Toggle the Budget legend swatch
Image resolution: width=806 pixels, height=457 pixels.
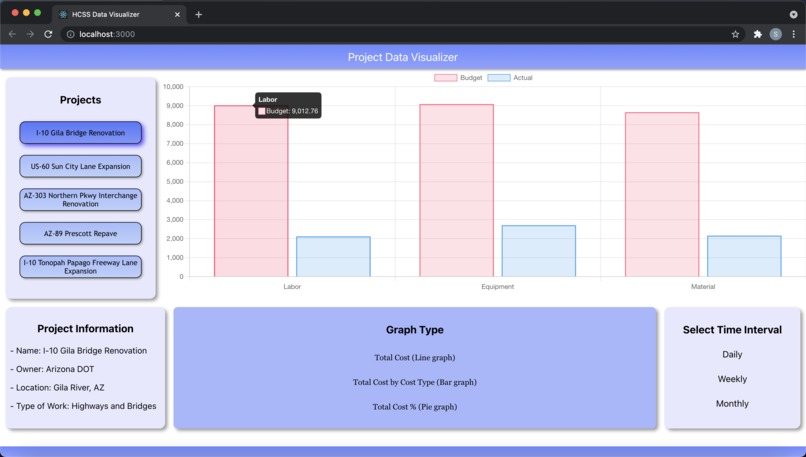pos(445,78)
